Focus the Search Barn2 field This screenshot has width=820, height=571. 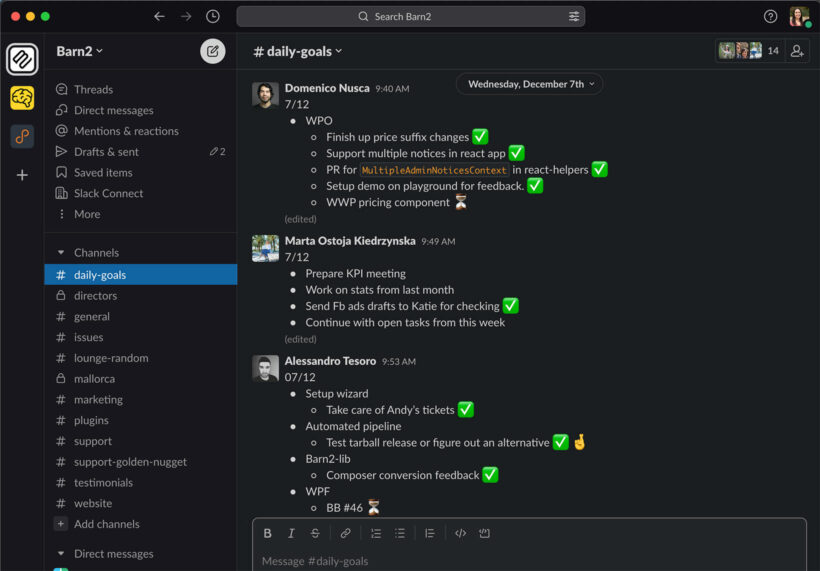coord(411,16)
